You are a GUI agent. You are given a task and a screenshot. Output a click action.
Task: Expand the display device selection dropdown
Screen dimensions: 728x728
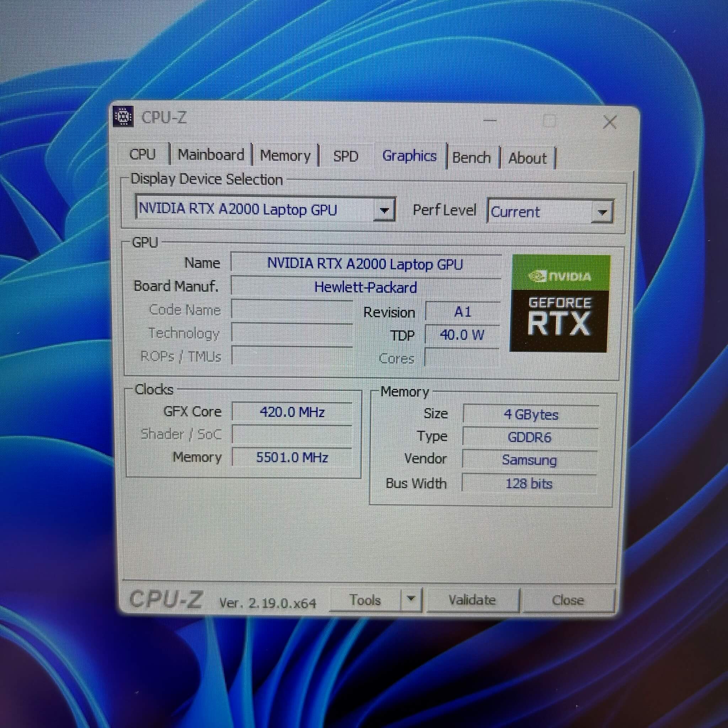point(384,210)
